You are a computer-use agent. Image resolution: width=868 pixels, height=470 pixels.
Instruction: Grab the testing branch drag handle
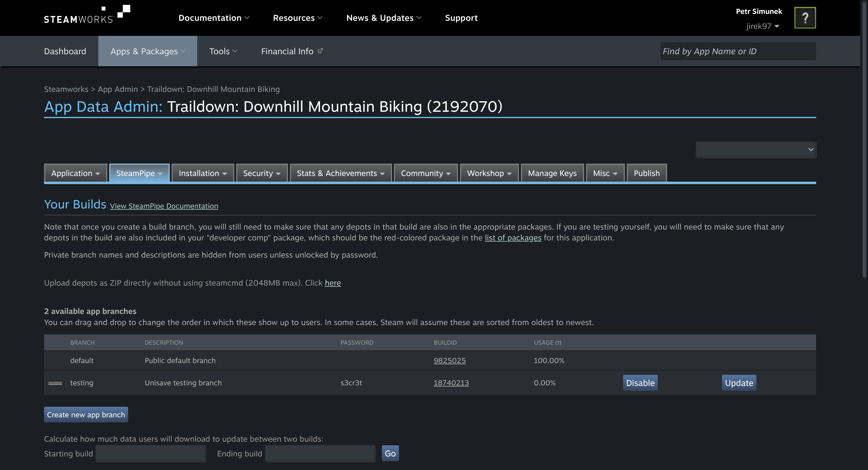pyautogui.click(x=55, y=383)
